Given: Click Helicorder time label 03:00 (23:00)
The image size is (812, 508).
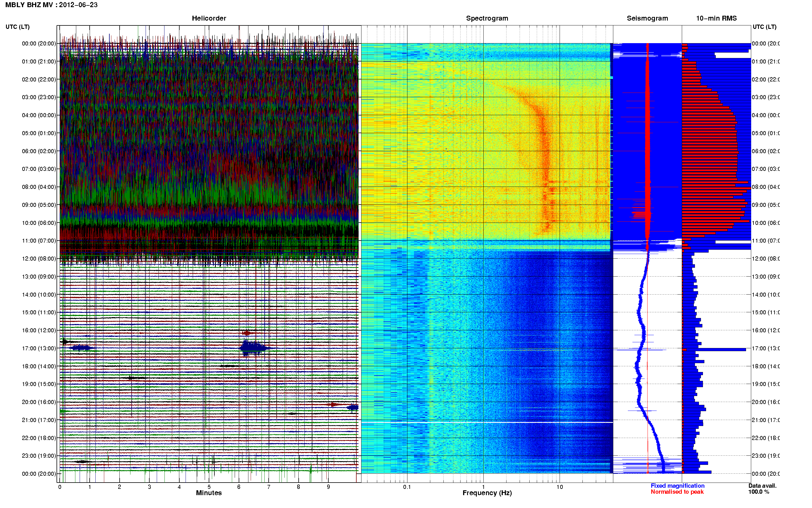Looking at the screenshot, I should [39, 97].
